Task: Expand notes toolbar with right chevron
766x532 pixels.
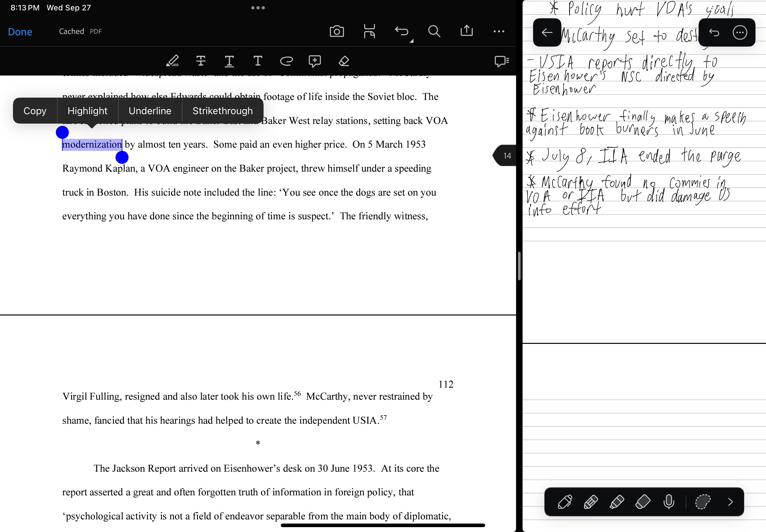Action: (730, 502)
